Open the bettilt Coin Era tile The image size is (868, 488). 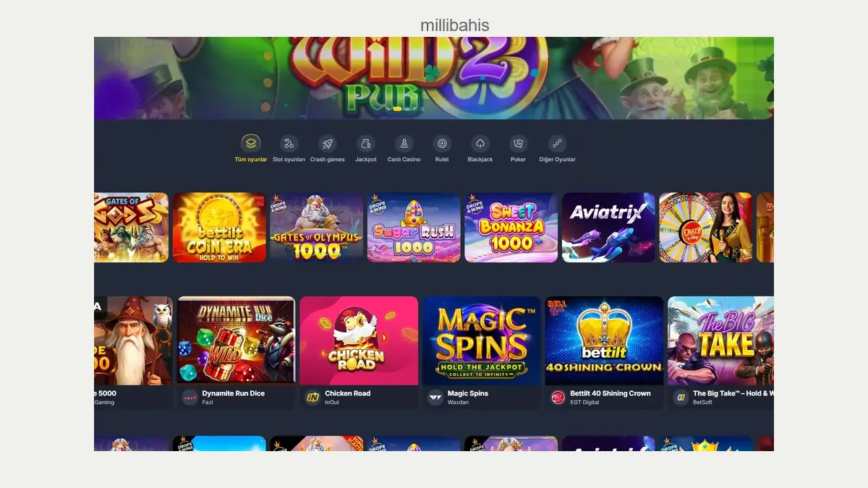click(x=219, y=227)
